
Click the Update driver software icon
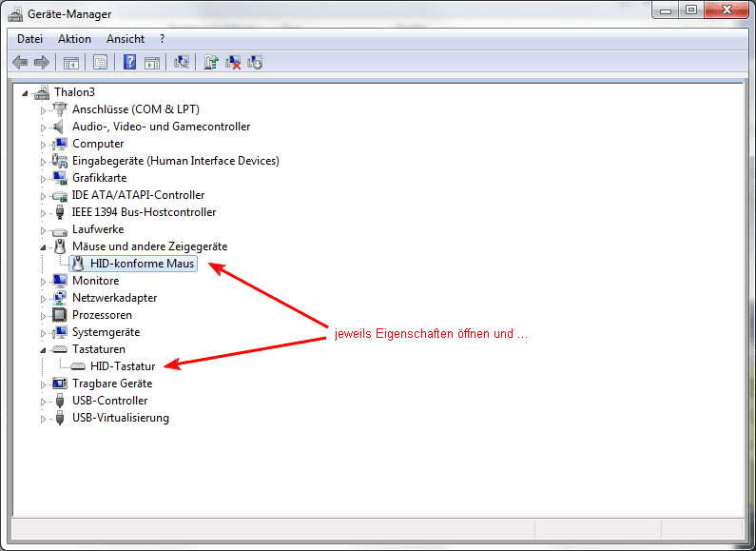(x=211, y=62)
